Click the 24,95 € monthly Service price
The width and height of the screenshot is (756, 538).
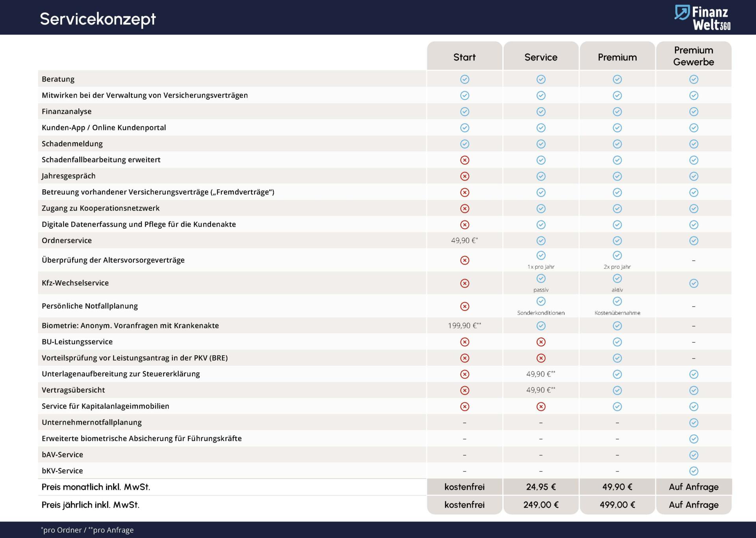tap(541, 487)
